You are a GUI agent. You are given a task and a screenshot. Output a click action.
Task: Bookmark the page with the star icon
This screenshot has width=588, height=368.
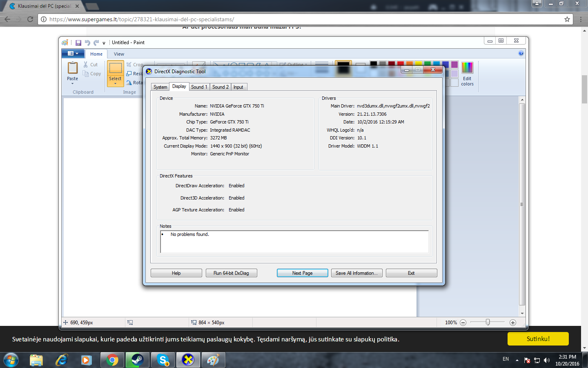tap(567, 19)
